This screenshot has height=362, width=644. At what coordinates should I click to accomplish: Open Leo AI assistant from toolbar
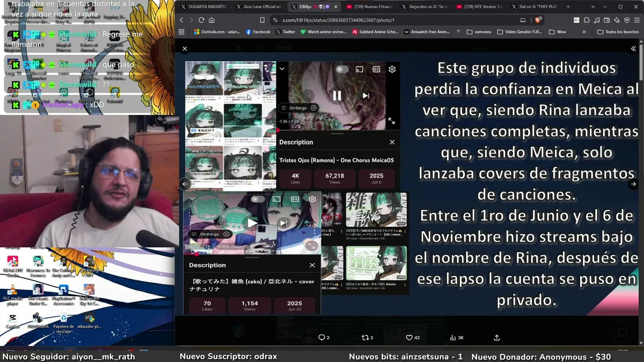pos(617,20)
